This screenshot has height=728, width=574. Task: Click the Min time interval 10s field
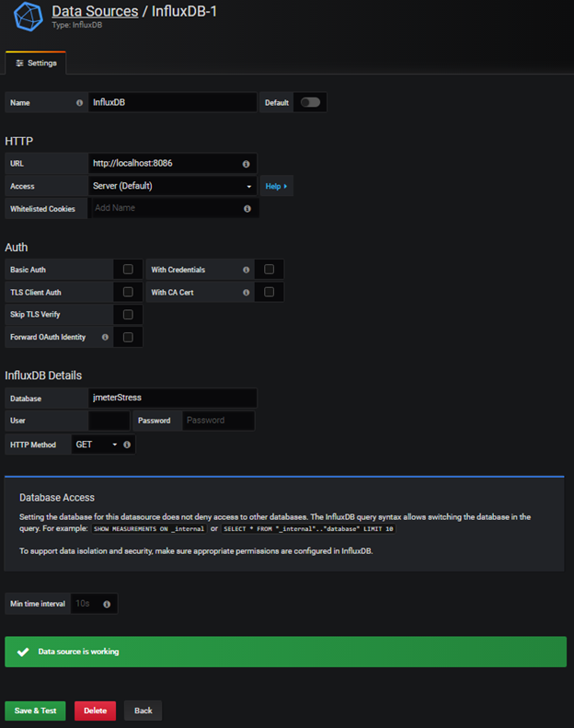click(94, 604)
